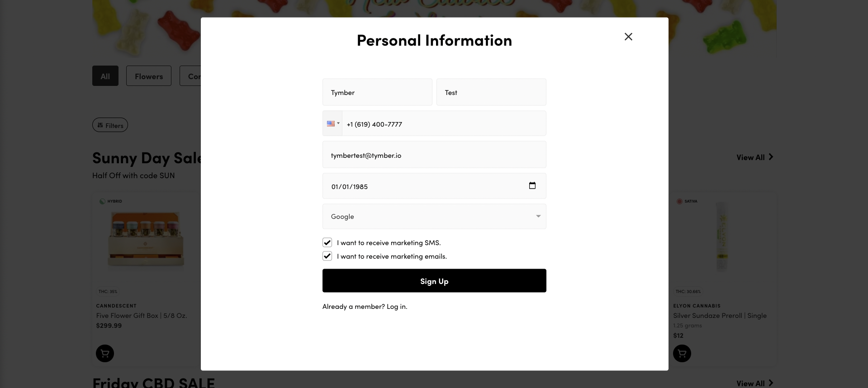Viewport: 868px width, 388px height.
Task: Click the first name field
Action: (377, 92)
